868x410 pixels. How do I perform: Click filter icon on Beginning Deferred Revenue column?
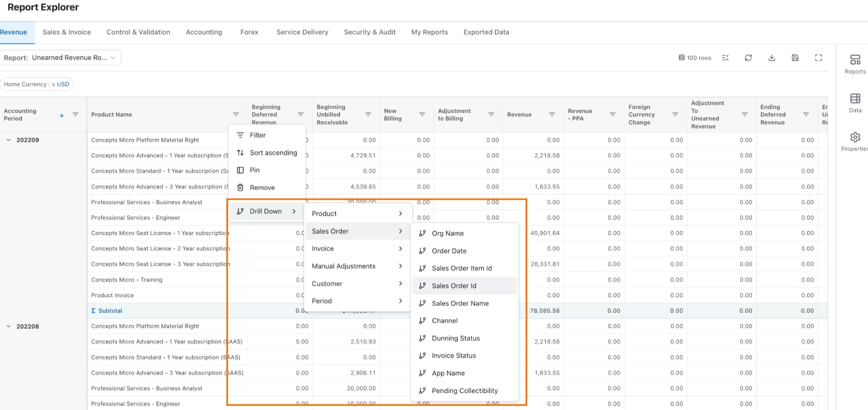(x=301, y=115)
